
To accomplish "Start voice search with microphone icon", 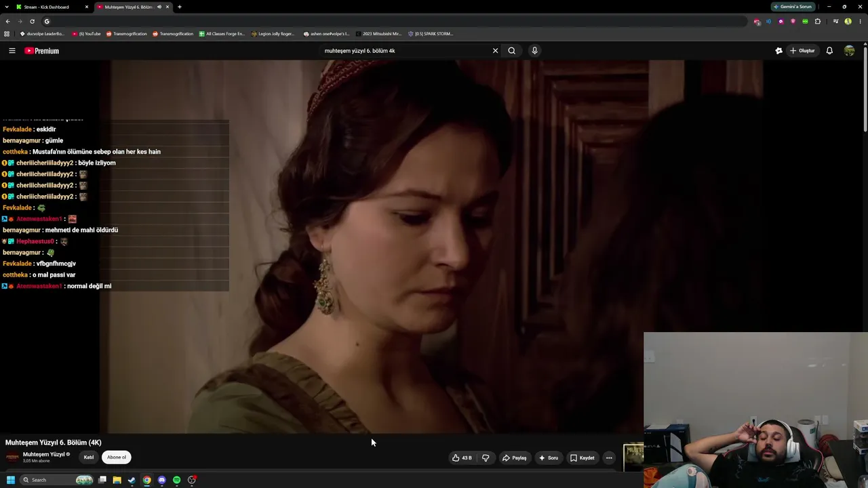I will (534, 51).
